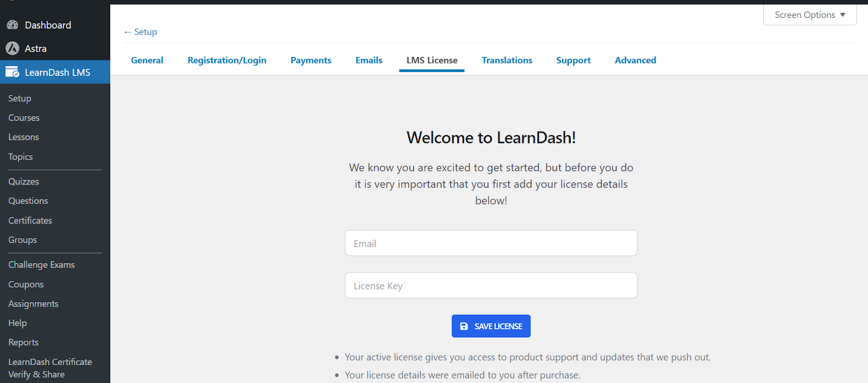Open Quizzes in the sidebar
Image resolution: width=868 pixels, height=383 pixels.
(x=23, y=182)
